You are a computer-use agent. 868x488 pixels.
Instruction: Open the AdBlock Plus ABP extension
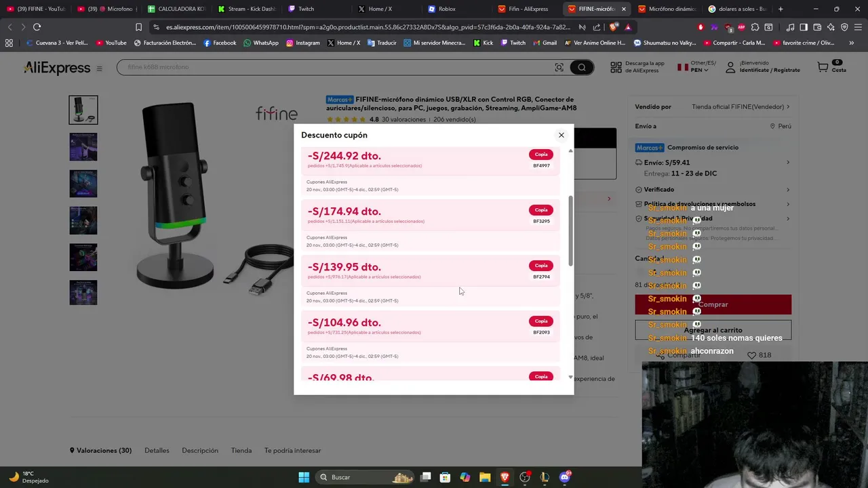pyautogui.click(x=741, y=27)
